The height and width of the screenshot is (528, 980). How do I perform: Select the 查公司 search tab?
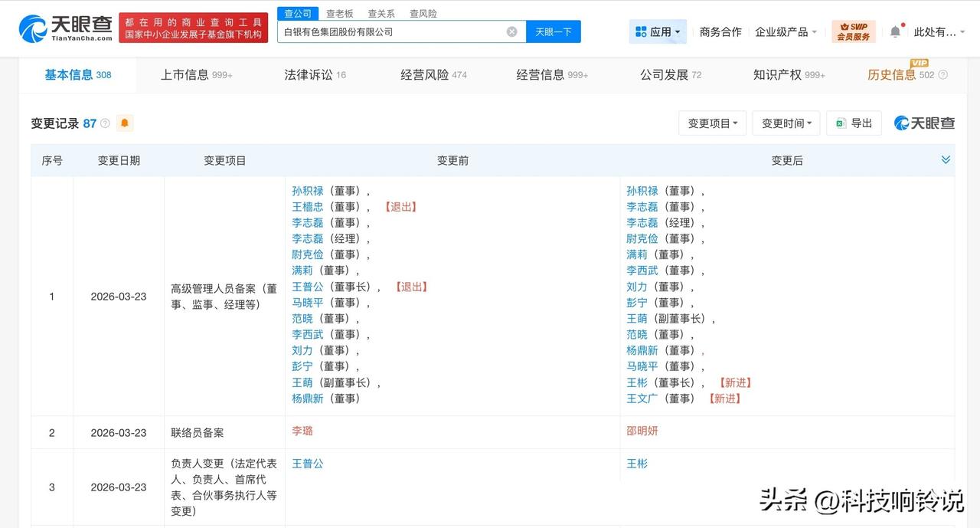coord(298,14)
